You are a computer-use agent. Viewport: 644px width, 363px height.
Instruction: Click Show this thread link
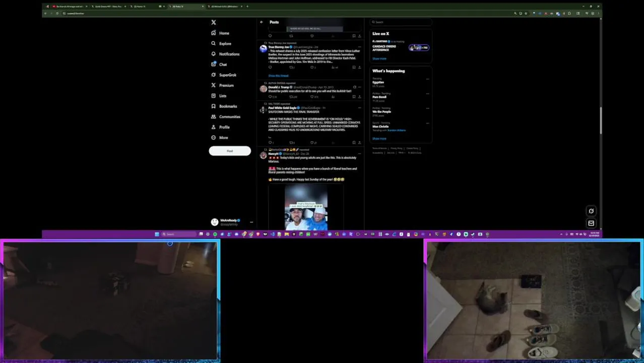(x=278, y=76)
